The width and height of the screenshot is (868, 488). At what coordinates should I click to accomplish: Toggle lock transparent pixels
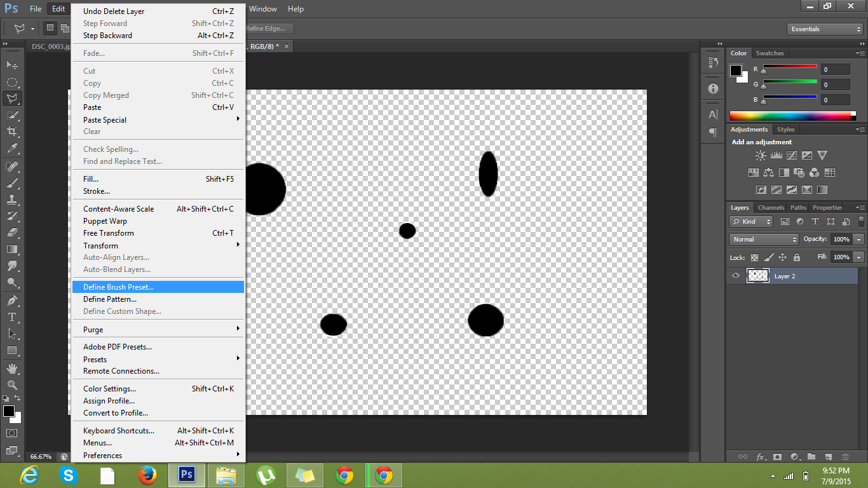click(754, 257)
